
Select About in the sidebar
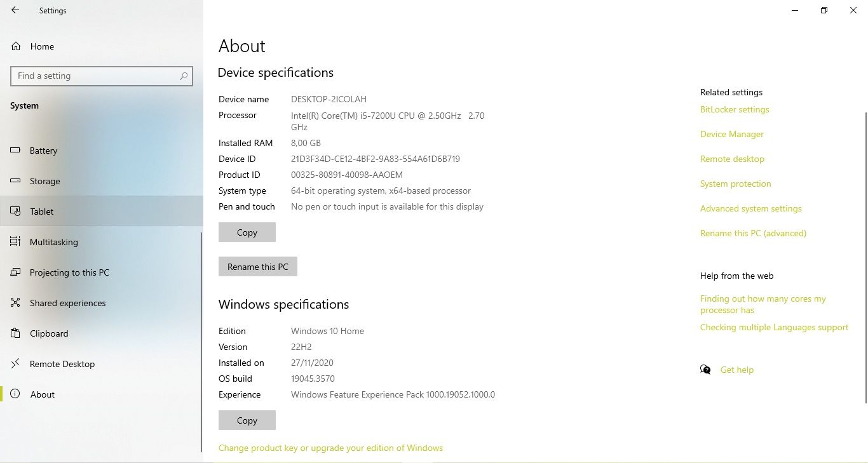coord(102,394)
